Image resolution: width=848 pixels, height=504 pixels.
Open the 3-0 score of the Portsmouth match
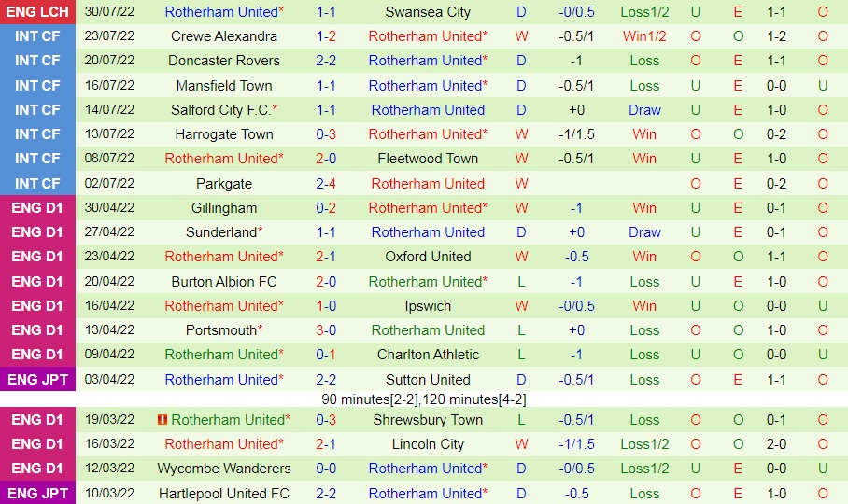point(326,329)
